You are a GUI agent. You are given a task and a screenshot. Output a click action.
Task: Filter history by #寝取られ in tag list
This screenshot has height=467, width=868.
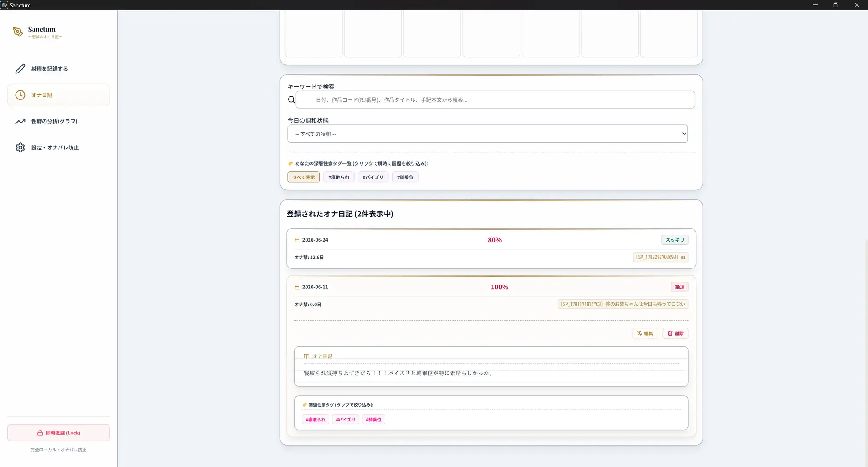339,177
